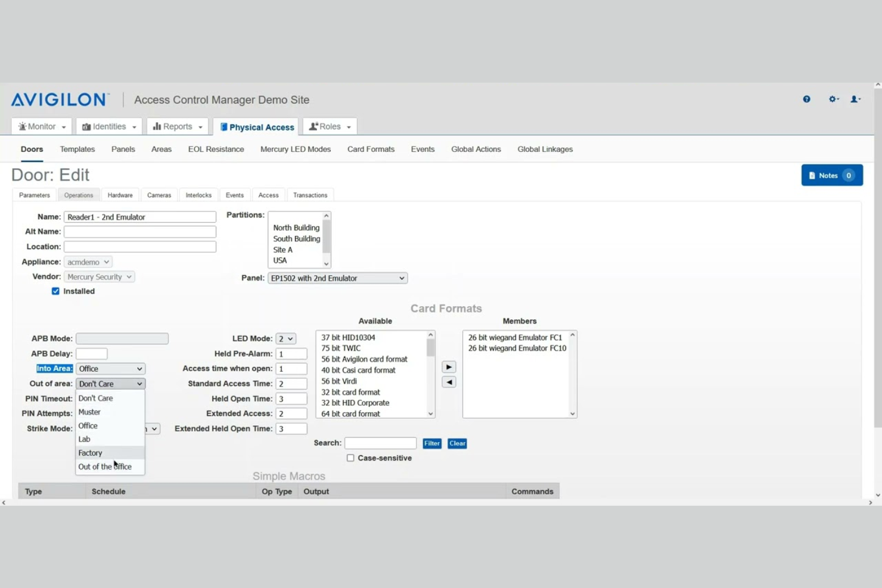
Task: Select North Building partition
Action: [296, 228]
